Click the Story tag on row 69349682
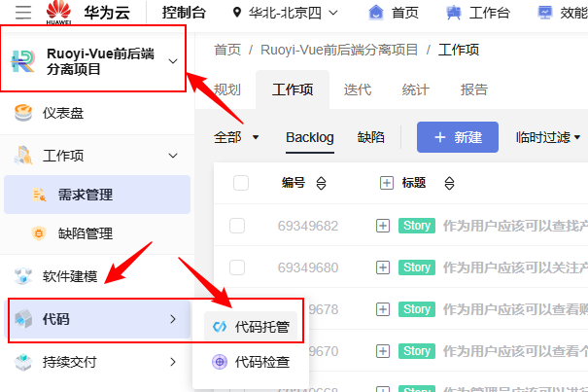The height and width of the screenshot is (392, 588). tap(417, 226)
